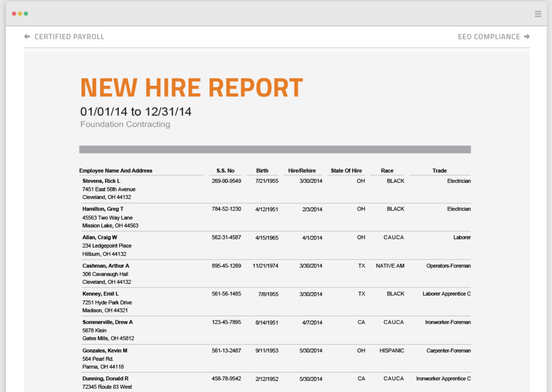Click the Birth column header
Screen dimensions: 552x392
click(262, 171)
